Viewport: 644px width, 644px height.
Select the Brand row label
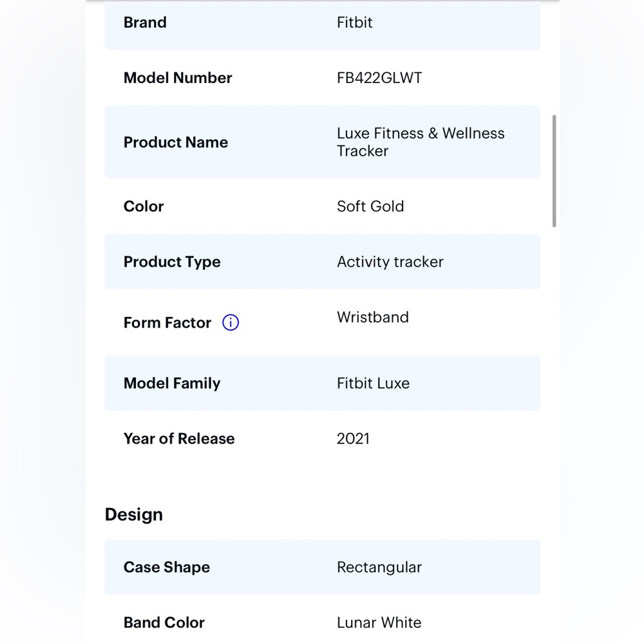tap(145, 22)
